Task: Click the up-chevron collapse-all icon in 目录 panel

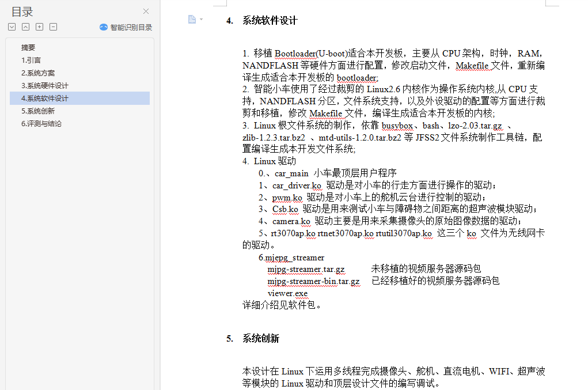Action: 25,27
